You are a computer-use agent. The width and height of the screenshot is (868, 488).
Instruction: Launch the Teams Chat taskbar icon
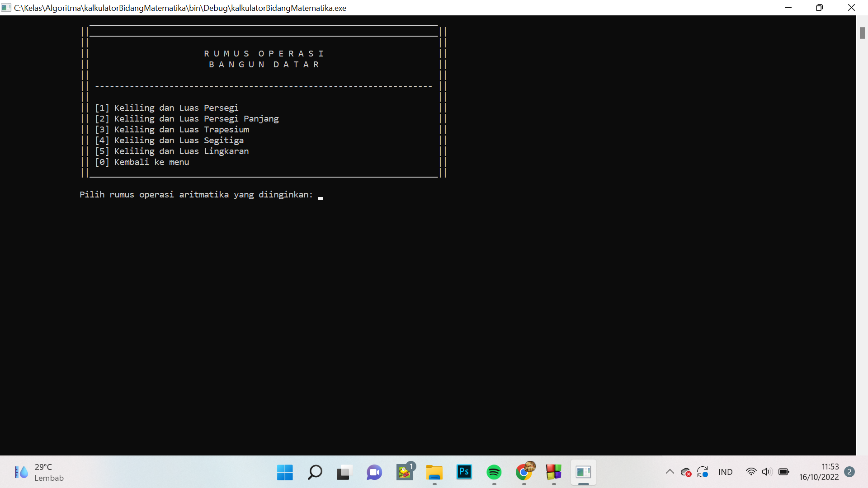[374, 473]
